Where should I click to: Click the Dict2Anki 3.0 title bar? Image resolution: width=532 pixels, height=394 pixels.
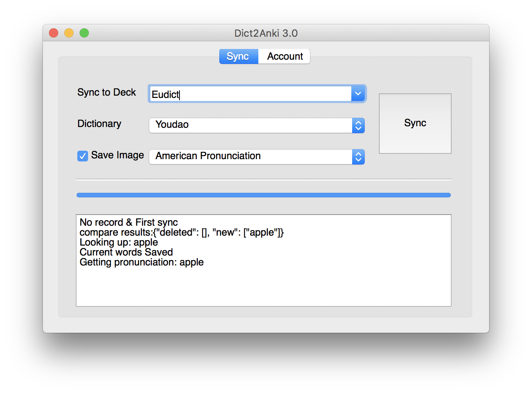(x=266, y=33)
